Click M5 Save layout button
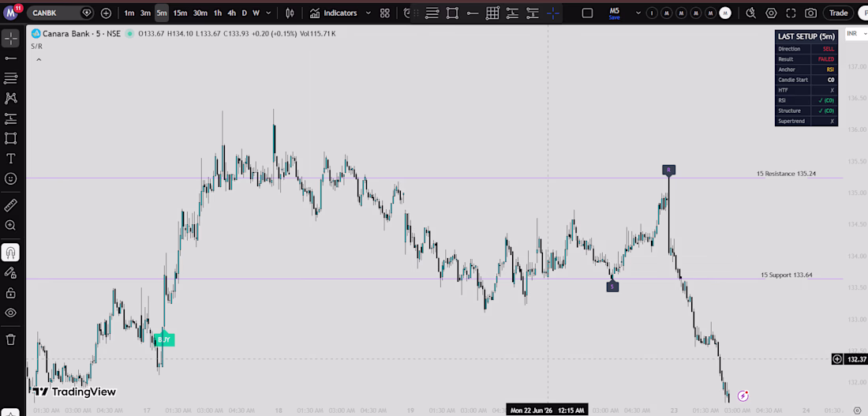The width and height of the screenshot is (868, 416). pyautogui.click(x=615, y=13)
